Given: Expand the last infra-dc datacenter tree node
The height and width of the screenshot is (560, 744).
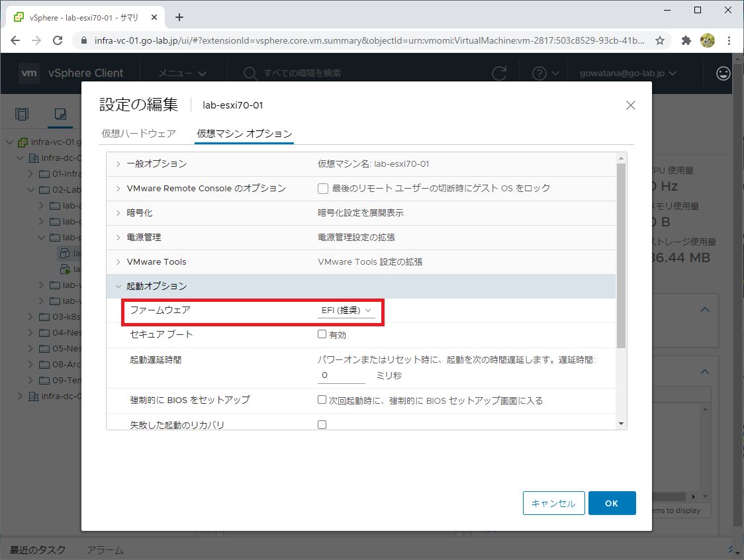Looking at the screenshot, I should click(20, 397).
